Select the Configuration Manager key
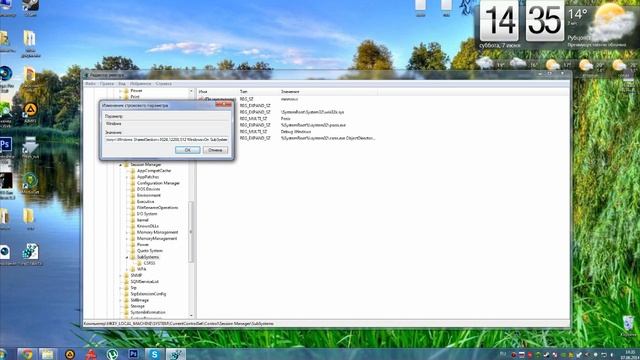The width and height of the screenshot is (640, 360). (158, 183)
